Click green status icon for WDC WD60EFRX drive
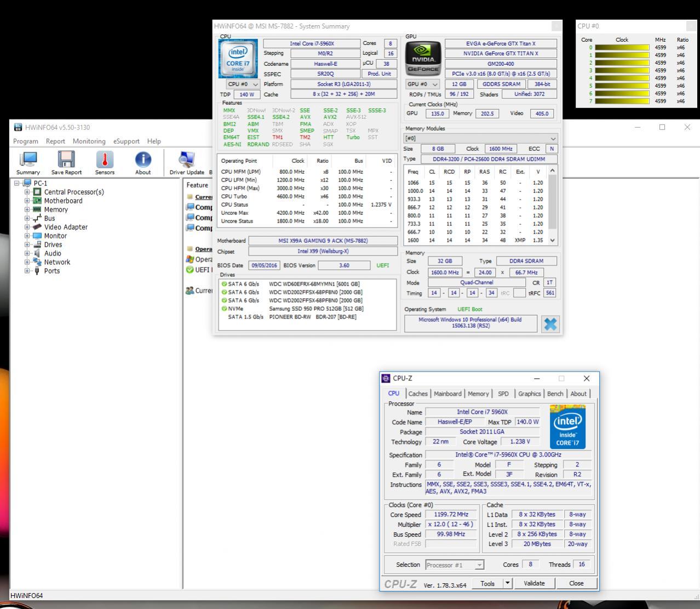Screen dimensions: 700x609 [x=224, y=284]
